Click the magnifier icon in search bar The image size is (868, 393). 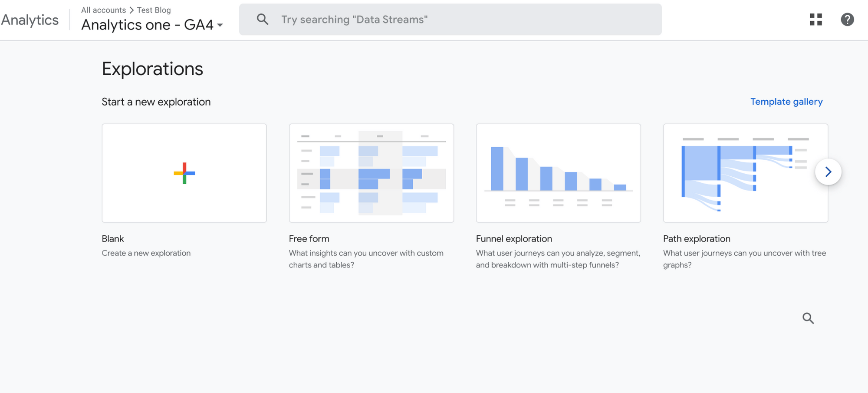click(262, 19)
